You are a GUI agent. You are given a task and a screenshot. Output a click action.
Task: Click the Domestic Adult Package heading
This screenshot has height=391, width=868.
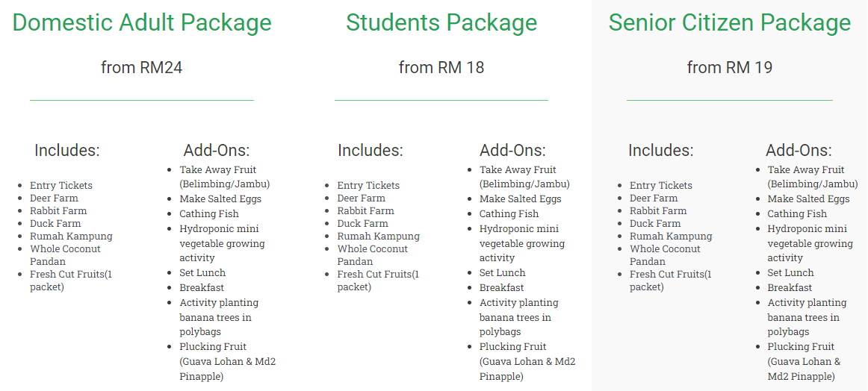coord(142,22)
